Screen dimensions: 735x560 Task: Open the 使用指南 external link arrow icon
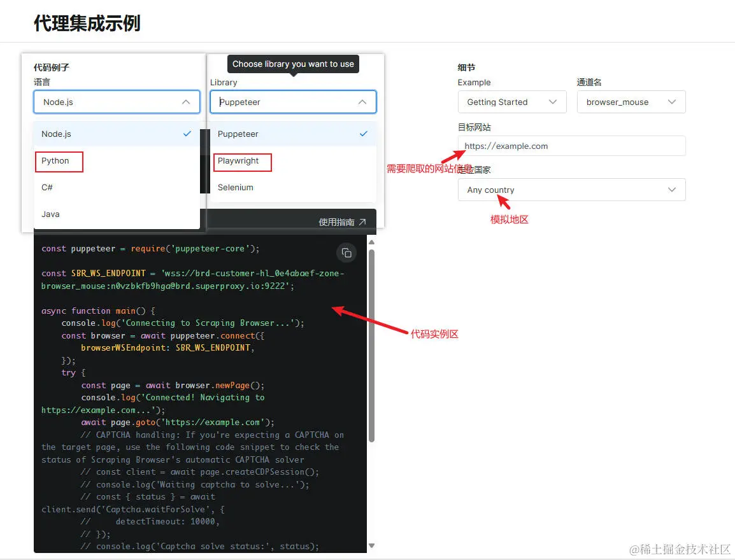coord(362,222)
